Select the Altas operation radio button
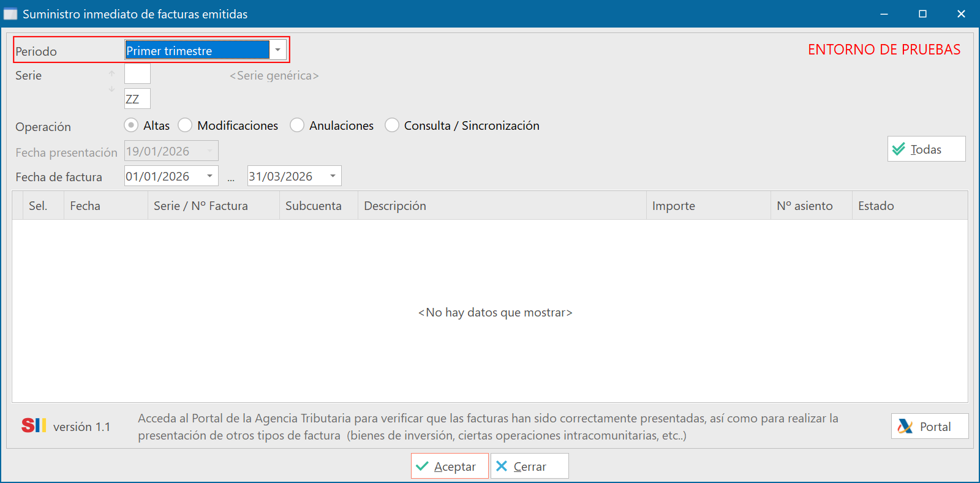The width and height of the screenshot is (980, 483). click(131, 125)
